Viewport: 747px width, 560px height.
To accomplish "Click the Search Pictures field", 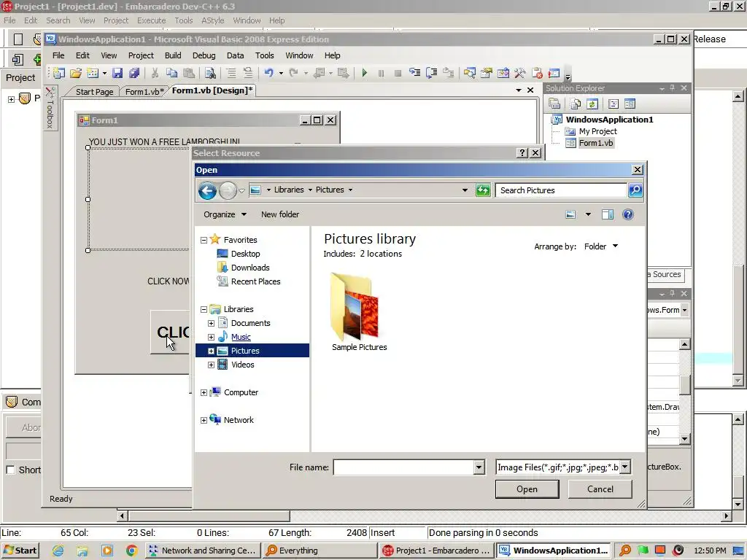I will coord(561,190).
